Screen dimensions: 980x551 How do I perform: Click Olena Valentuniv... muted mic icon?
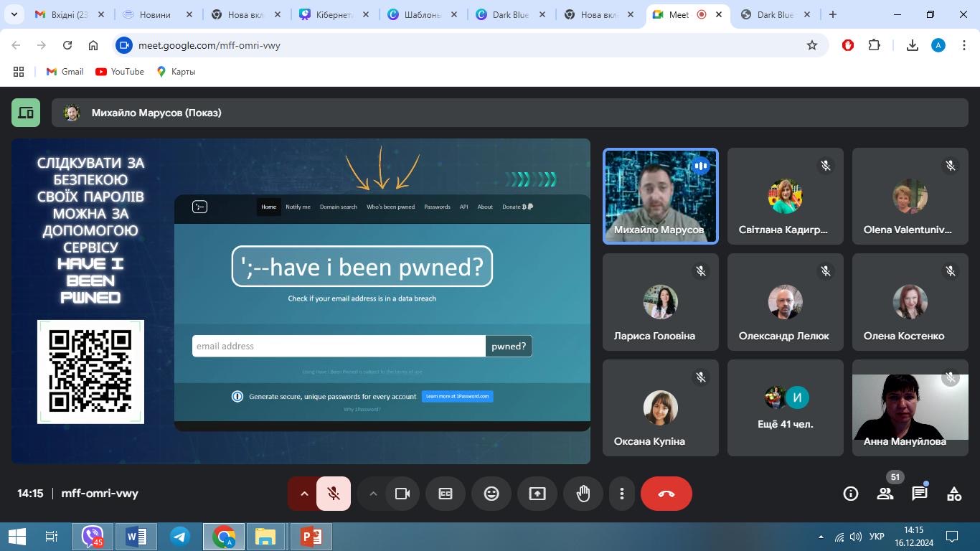click(x=951, y=166)
